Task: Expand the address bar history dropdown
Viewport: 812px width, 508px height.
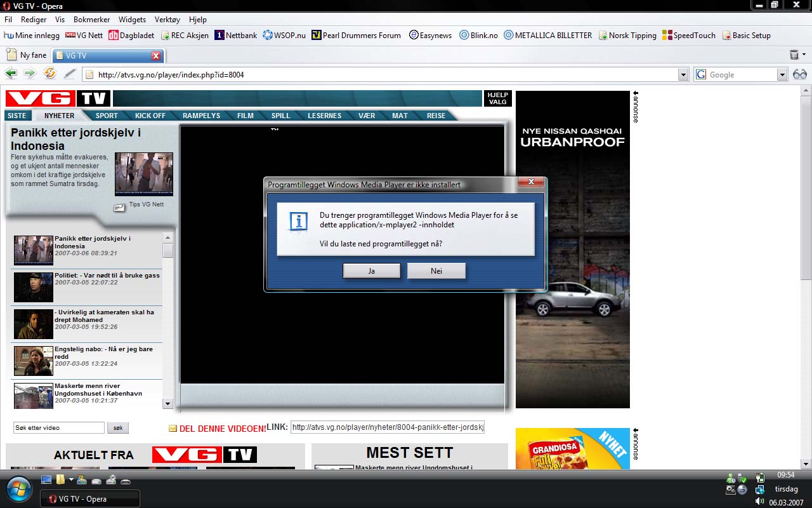Action: (x=683, y=75)
